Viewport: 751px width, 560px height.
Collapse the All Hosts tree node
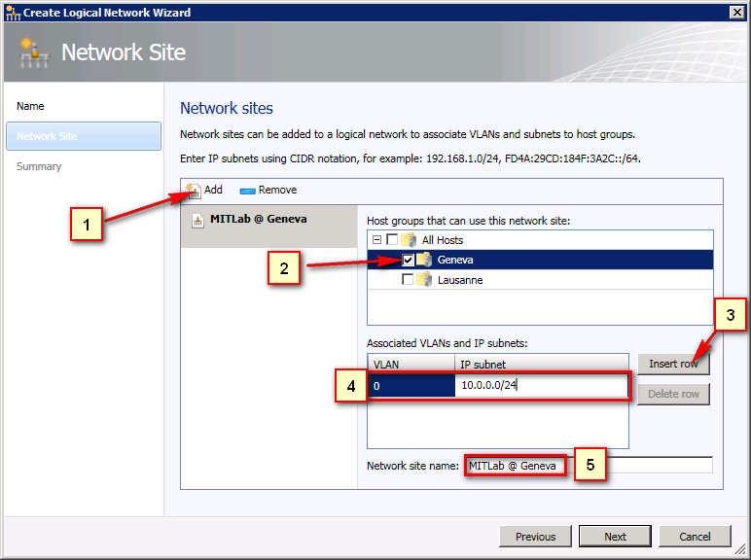(376, 240)
